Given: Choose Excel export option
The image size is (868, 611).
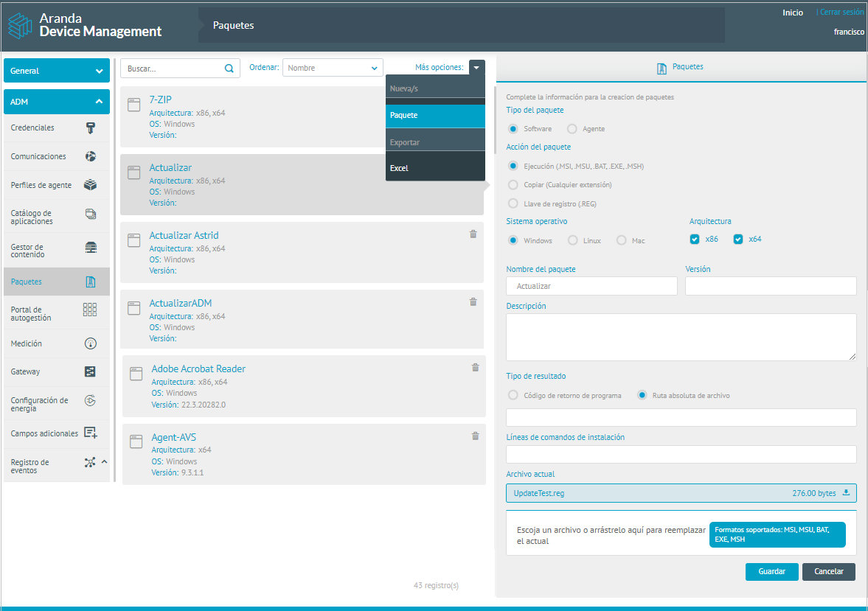Looking at the screenshot, I should click(435, 168).
